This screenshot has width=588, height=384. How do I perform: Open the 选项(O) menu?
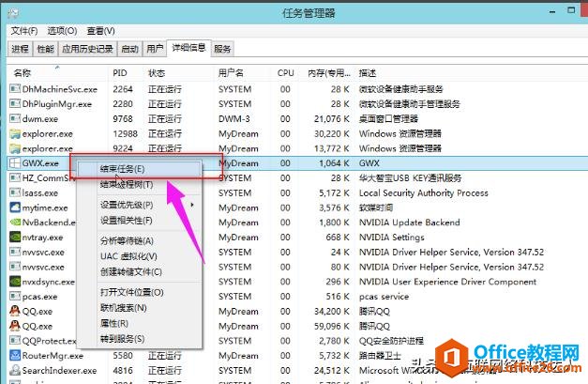(62, 31)
